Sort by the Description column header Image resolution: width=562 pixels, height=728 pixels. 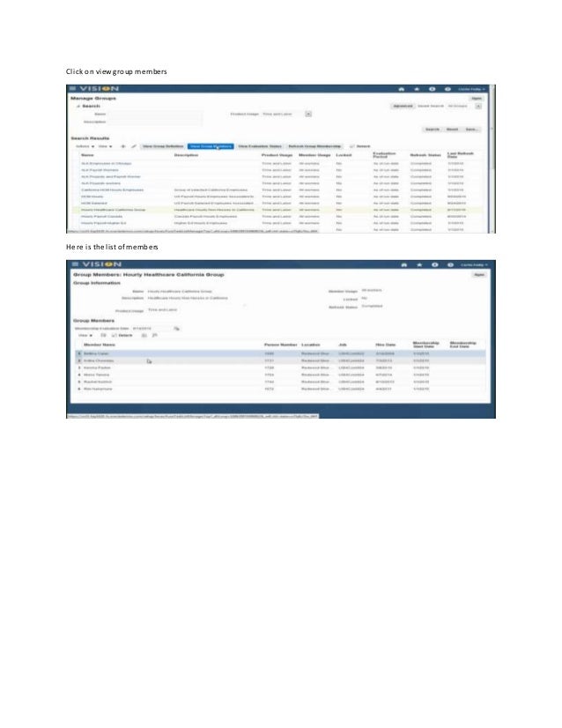tap(186, 155)
